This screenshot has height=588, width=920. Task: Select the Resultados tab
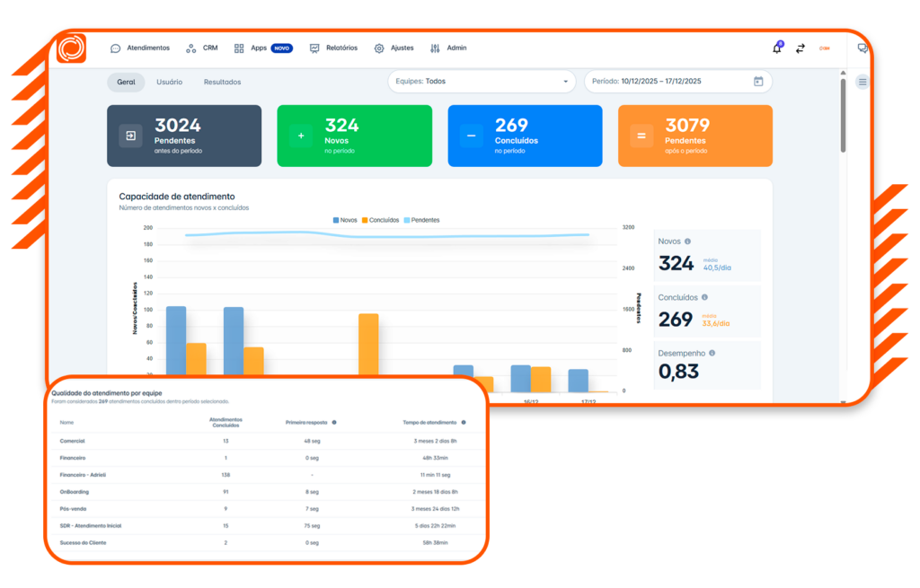tap(222, 82)
